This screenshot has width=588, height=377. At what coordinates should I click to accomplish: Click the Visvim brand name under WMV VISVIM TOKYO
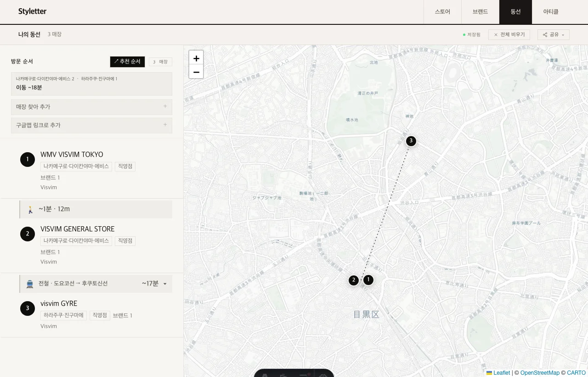pos(49,188)
